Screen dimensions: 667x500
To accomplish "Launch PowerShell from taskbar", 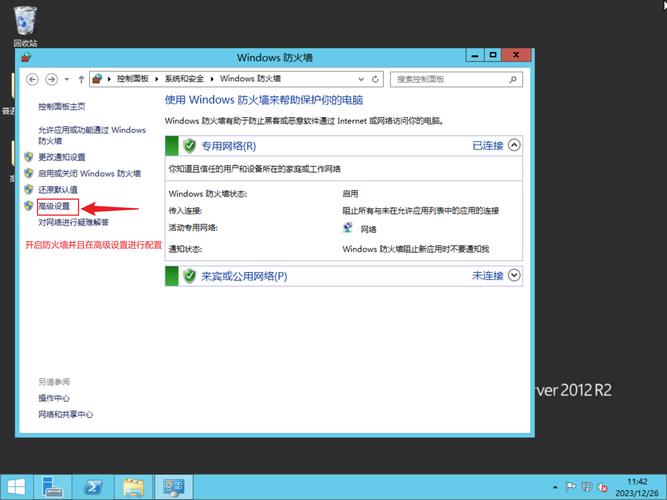I will 93,487.
